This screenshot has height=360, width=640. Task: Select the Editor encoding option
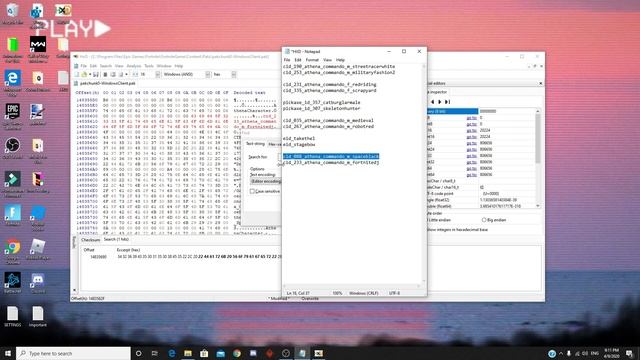tap(266, 181)
